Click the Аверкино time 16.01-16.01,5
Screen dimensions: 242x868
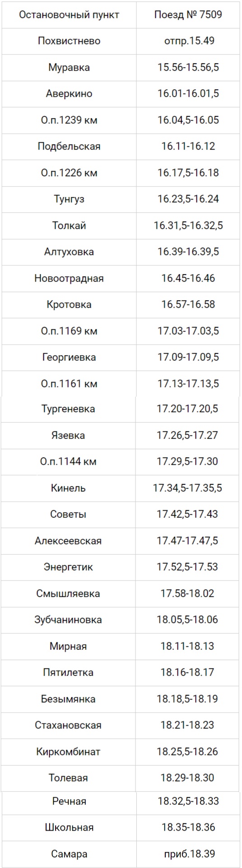click(x=188, y=94)
